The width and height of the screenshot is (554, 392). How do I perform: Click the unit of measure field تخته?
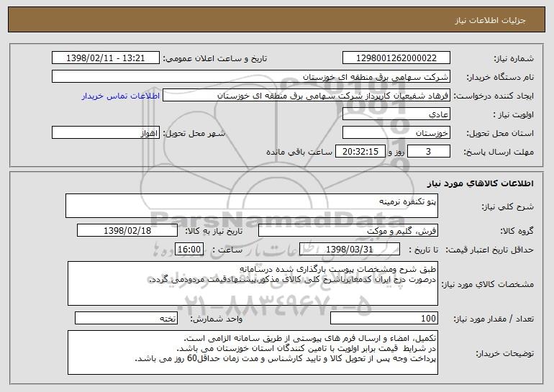click(x=126, y=318)
